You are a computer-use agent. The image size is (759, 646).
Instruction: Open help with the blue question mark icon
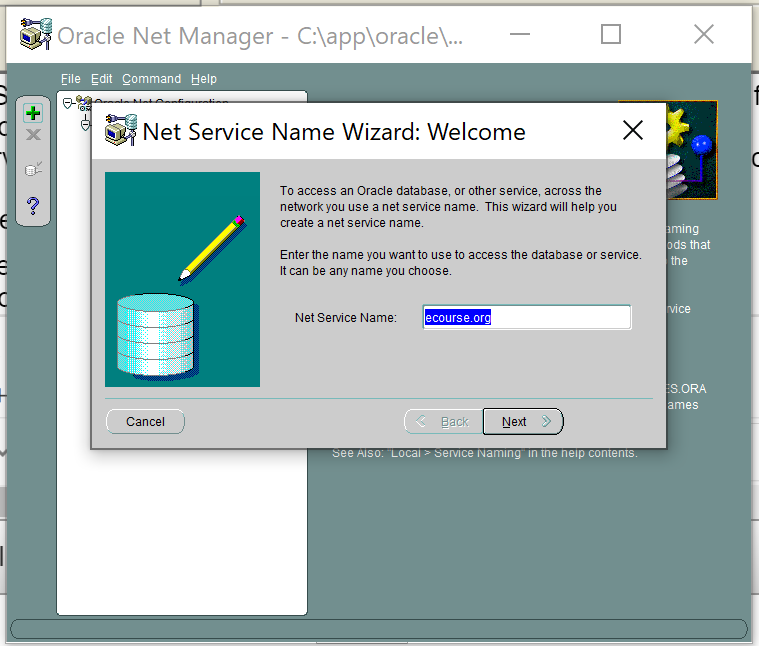[x=33, y=205]
